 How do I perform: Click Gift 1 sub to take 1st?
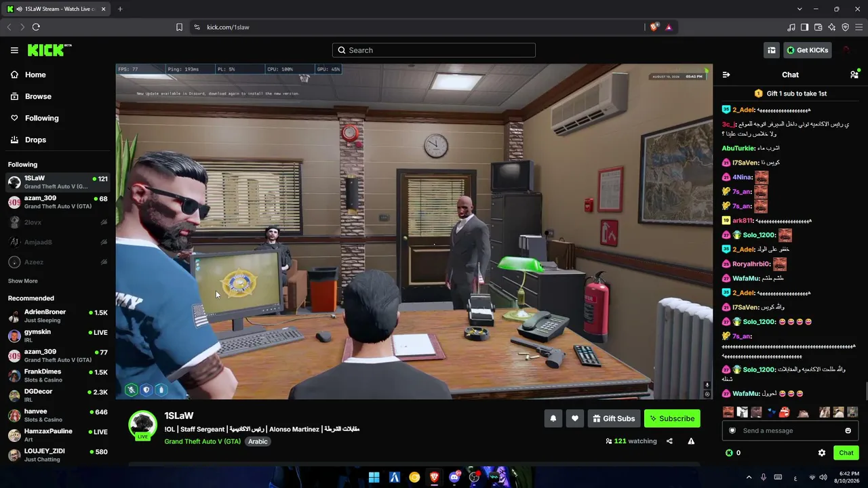[x=790, y=94]
